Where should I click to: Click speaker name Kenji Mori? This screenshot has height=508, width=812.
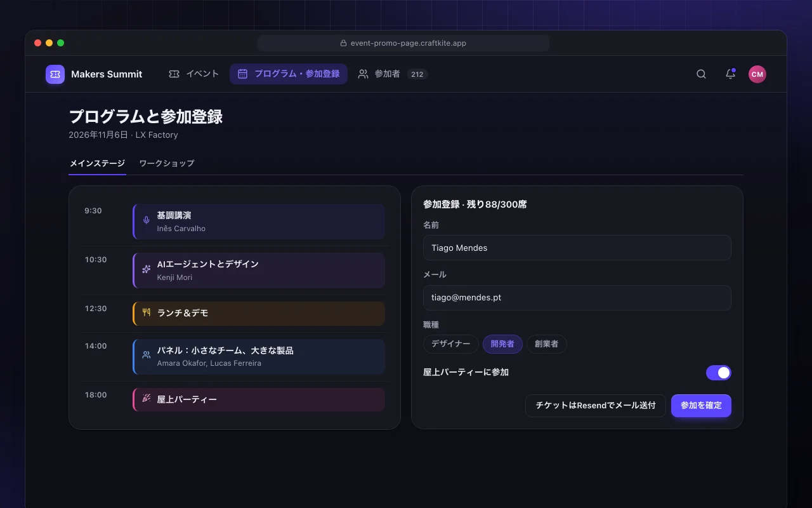pyautogui.click(x=174, y=277)
